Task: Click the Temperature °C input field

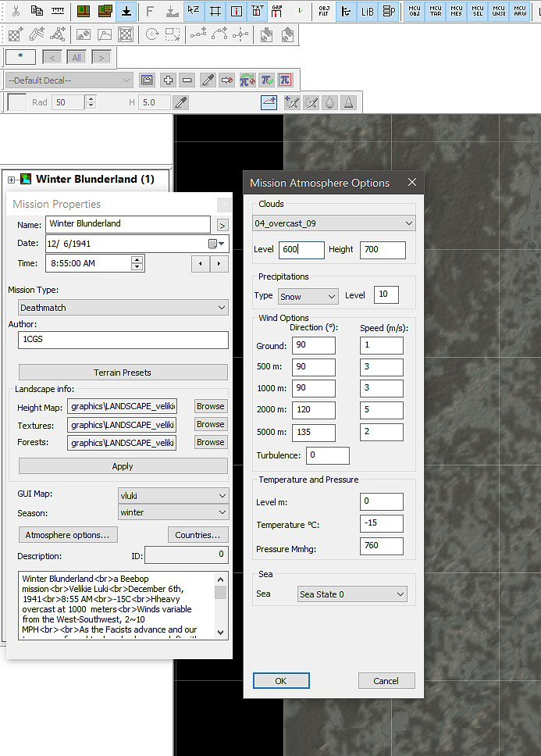Action: [382, 523]
